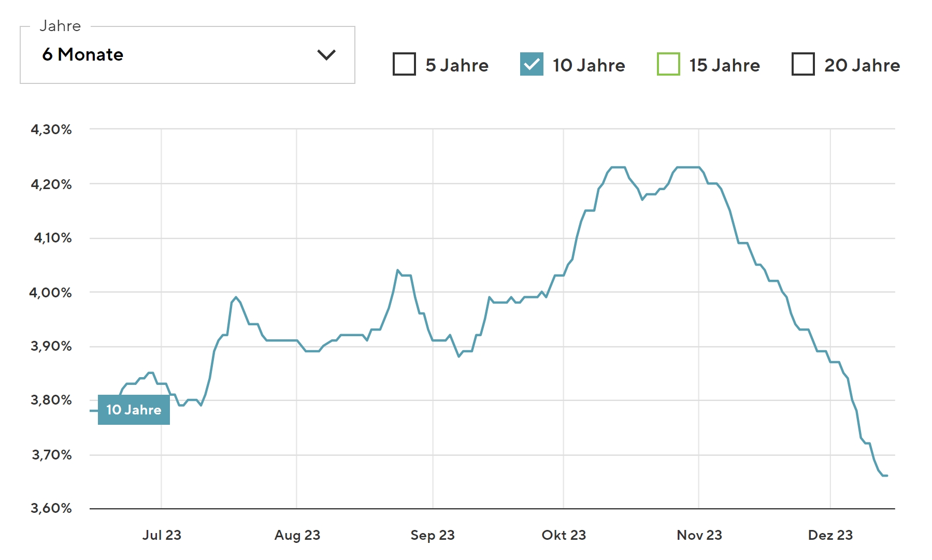Open the Jahre dropdown chevron arrow
Image resolution: width=932 pixels, height=560 pixels.
(326, 55)
